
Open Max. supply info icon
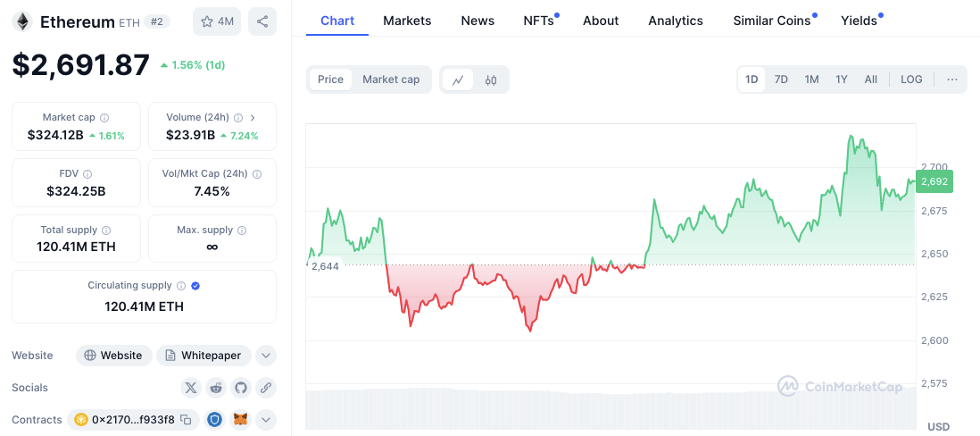point(243,231)
